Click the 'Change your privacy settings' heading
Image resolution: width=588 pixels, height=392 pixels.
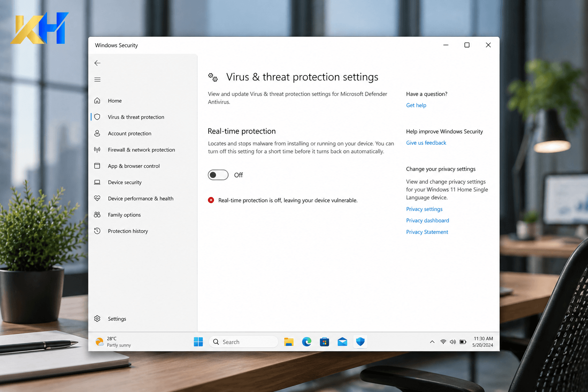[x=441, y=169]
